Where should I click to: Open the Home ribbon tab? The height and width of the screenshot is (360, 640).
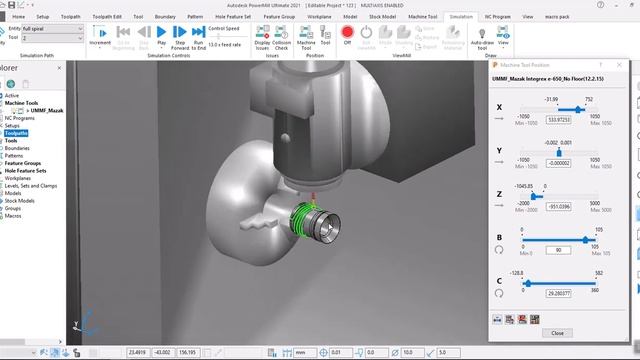pyautogui.click(x=18, y=17)
